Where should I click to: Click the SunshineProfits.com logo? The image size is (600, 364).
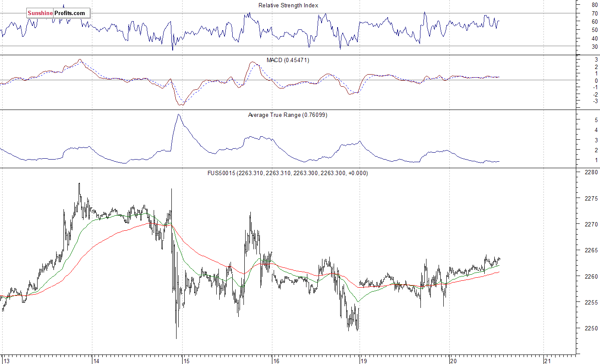coord(58,13)
